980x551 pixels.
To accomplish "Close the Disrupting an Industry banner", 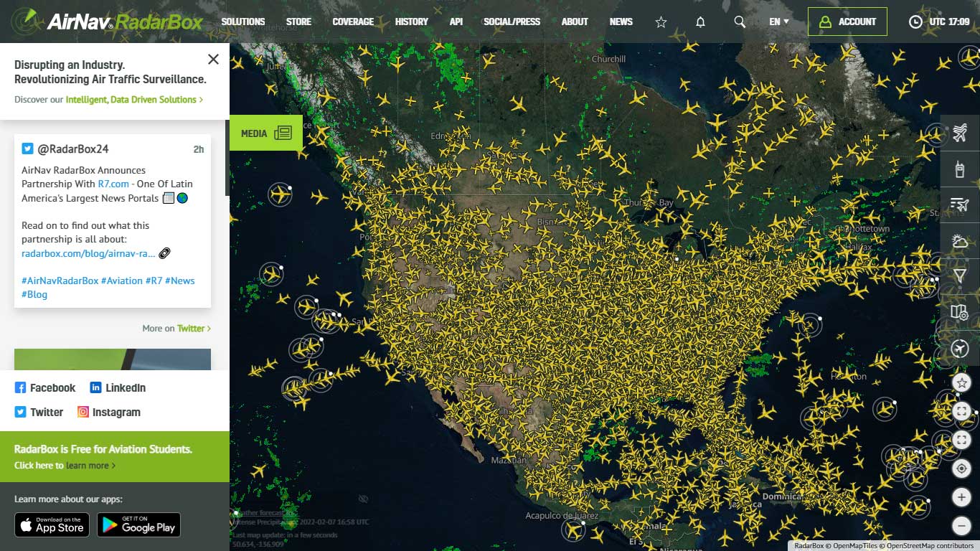I will point(213,59).
